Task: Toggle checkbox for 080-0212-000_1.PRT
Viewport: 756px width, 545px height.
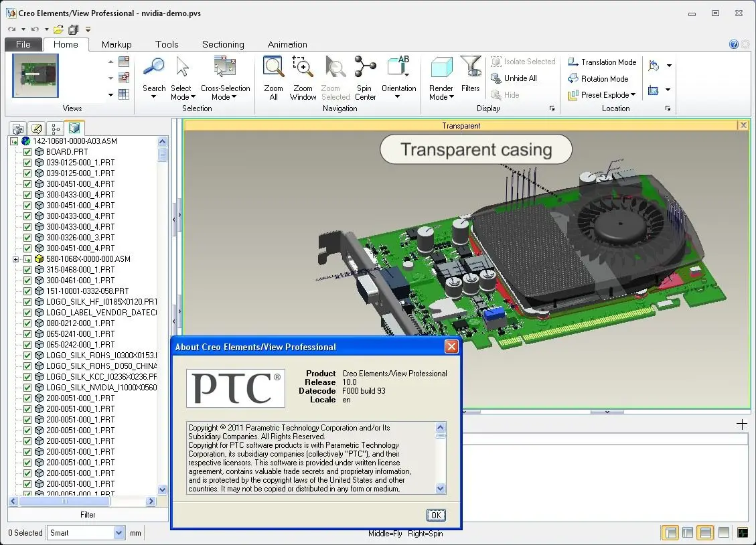Action: 27,323
